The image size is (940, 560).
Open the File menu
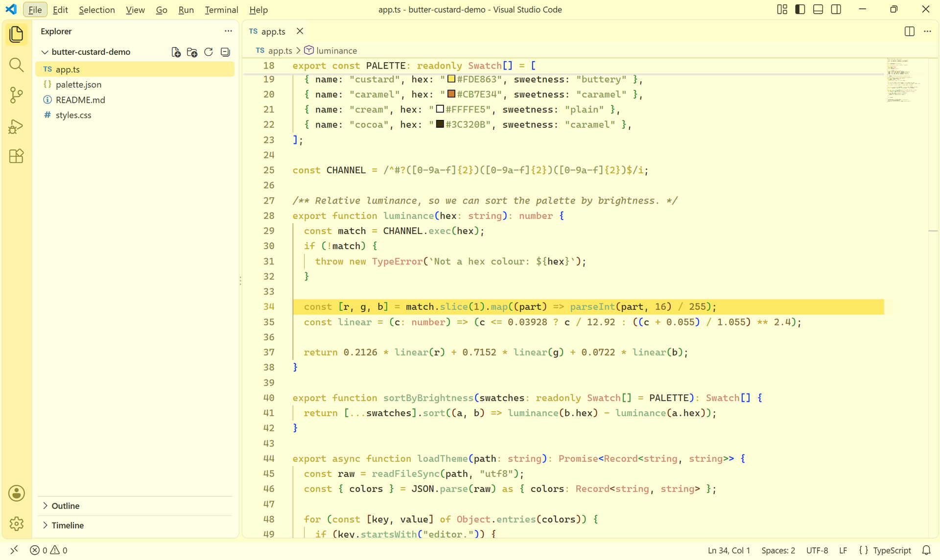[x=35, y=10]
